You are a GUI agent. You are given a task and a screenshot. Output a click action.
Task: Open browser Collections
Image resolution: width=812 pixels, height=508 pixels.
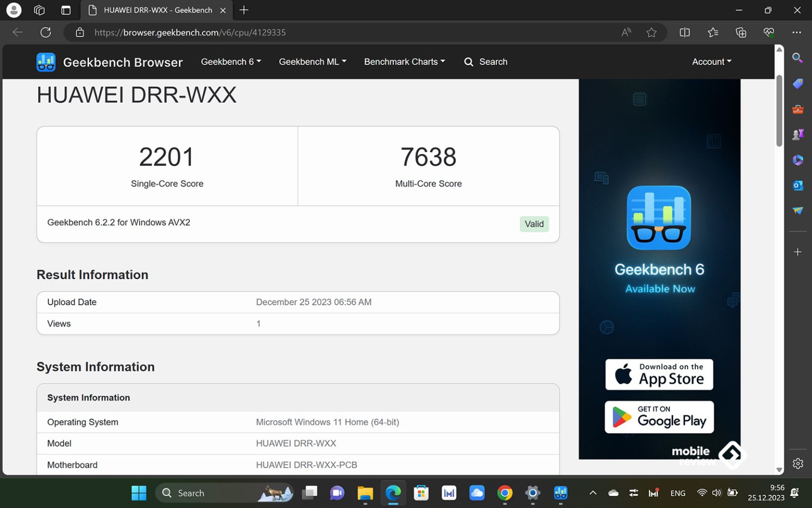tap(741, 32)
